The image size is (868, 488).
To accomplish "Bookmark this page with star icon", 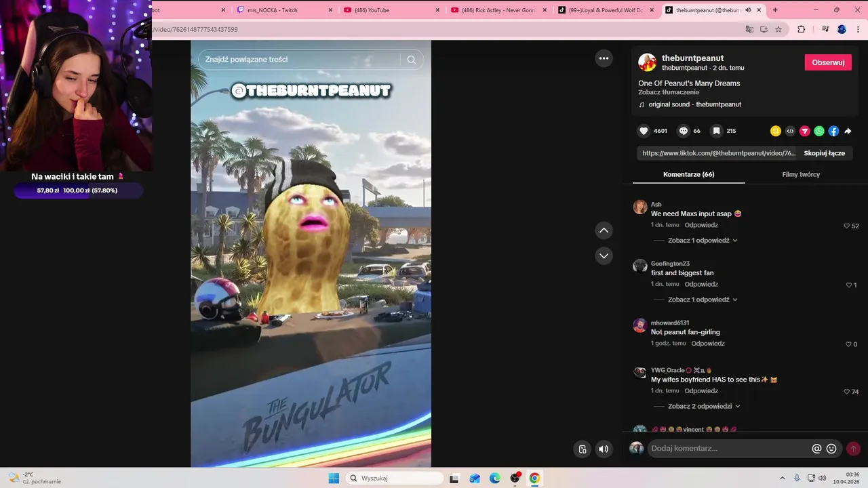I will tap(778, 29).
